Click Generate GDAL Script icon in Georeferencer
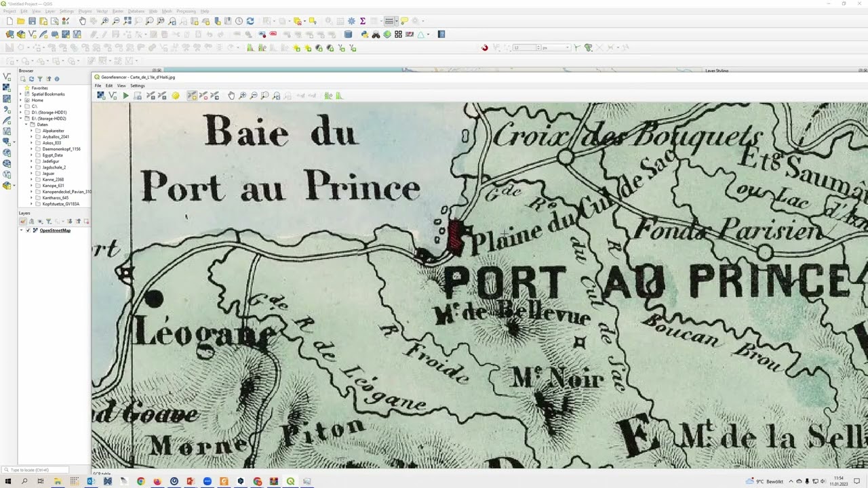 coord(137,96)
